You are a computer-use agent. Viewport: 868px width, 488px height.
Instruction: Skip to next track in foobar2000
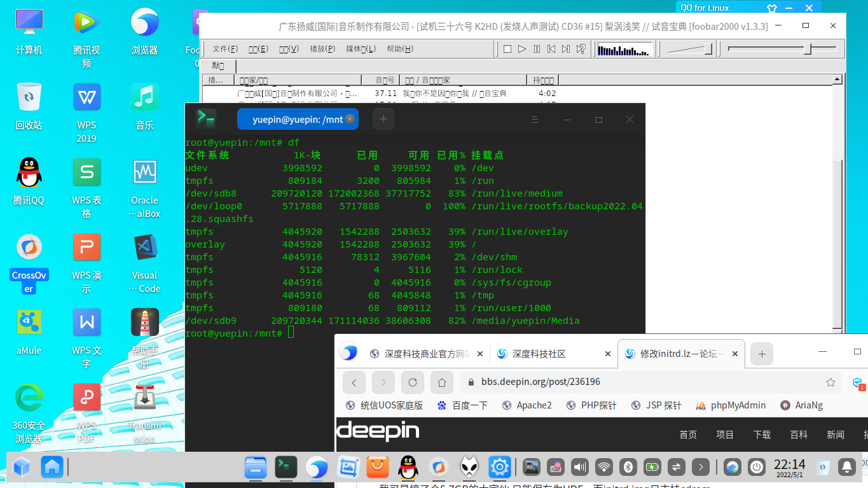[566, 49]
